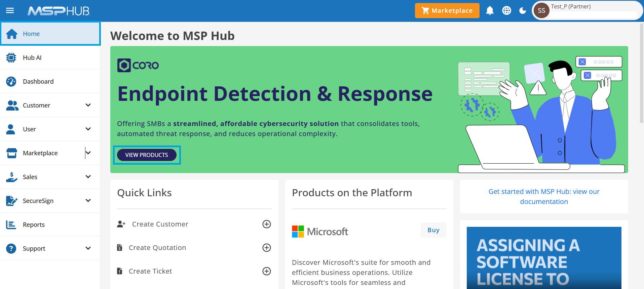Click the invoice icon beside Create Quotation

click(x=119, y=248)
